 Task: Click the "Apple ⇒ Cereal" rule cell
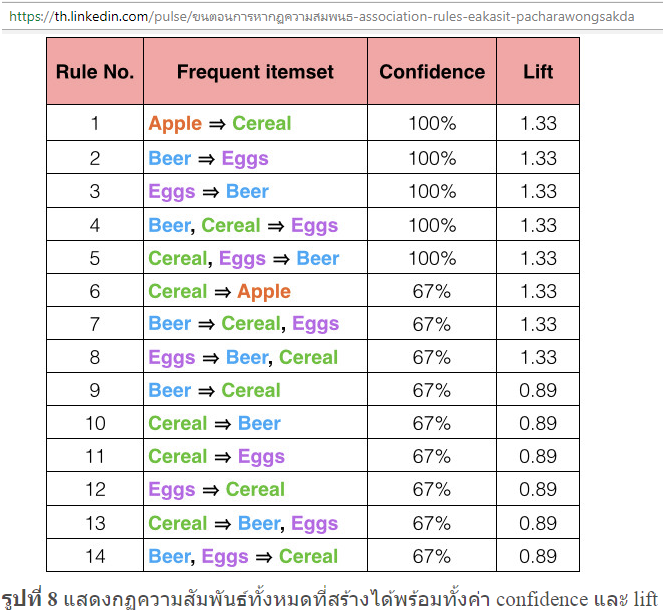(x=220, y=124)
